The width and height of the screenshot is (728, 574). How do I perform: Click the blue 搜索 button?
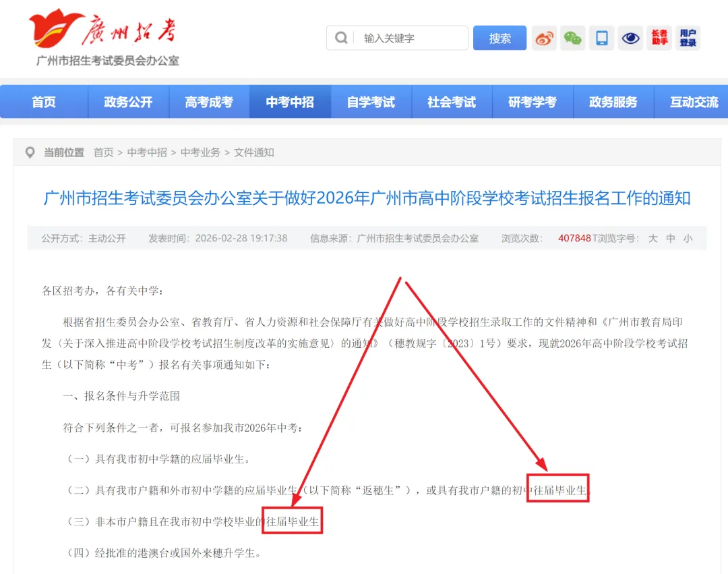(499, 38)
